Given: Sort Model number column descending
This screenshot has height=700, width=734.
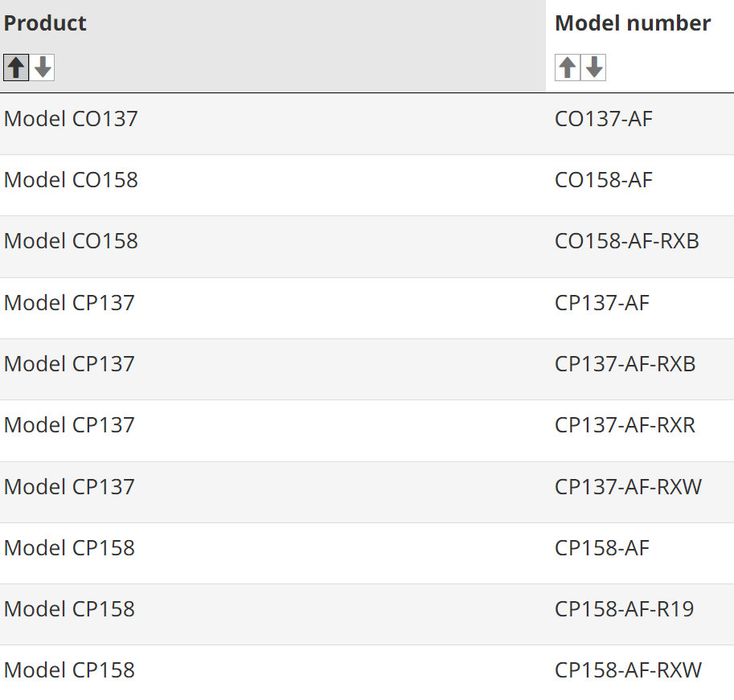Looking at the screenshot, I should (x=593, y=68).
